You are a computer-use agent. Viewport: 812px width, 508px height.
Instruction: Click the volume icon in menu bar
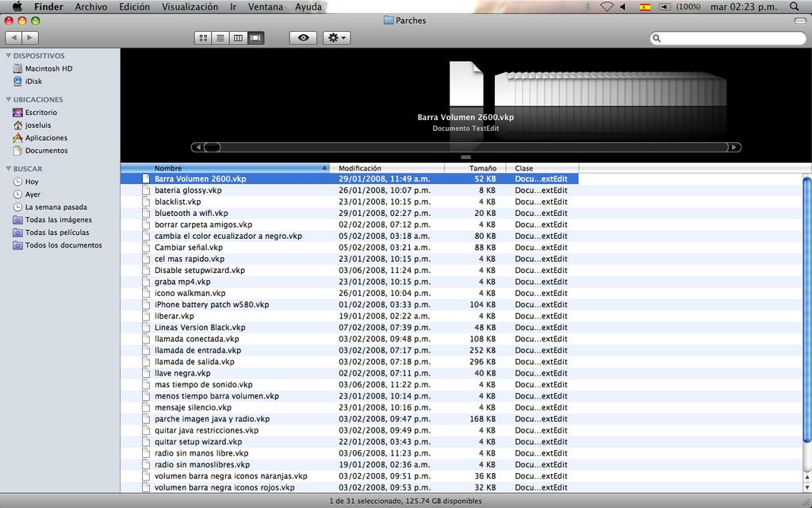click(623, 7)
